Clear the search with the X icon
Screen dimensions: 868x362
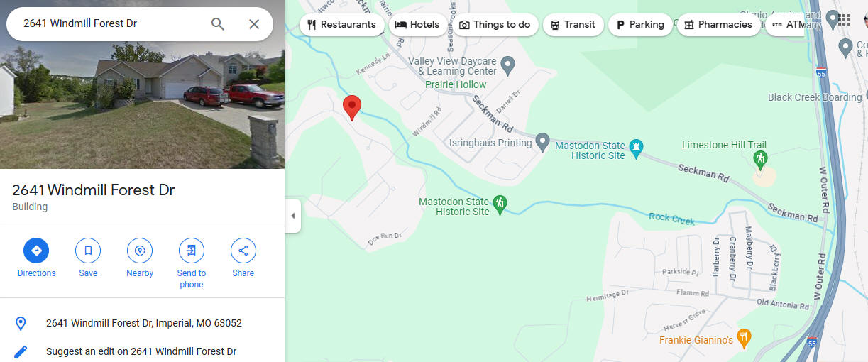coord(254,24)
